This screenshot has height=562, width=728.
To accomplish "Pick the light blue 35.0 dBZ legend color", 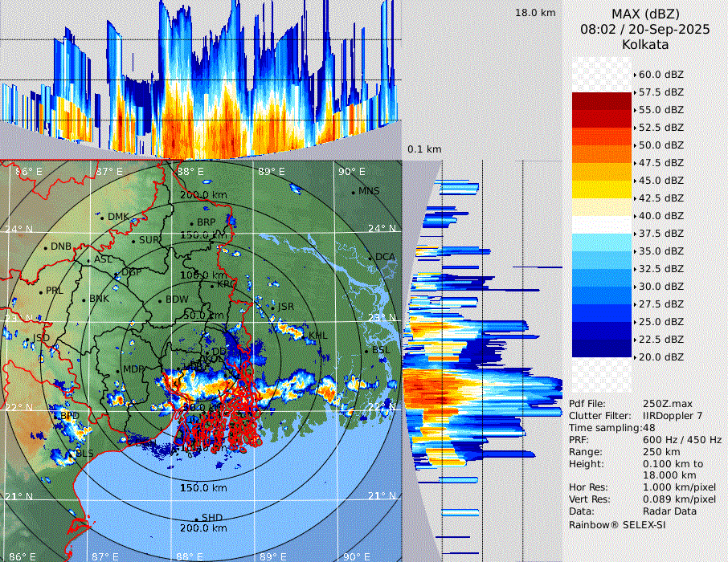I will (x=602, y=242).
